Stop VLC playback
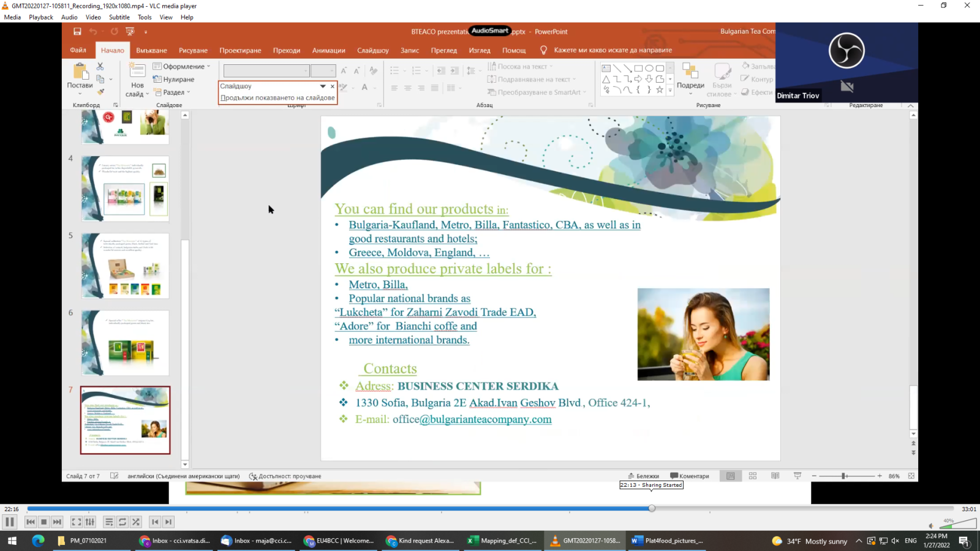The height and width of the screenshot is (551, 980). click(43, 522)
